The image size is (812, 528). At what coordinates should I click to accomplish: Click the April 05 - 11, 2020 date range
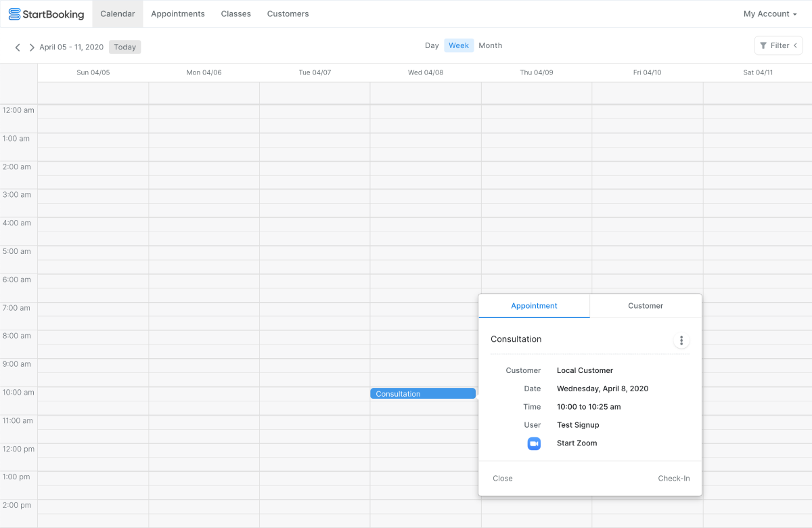coord(72,47)
